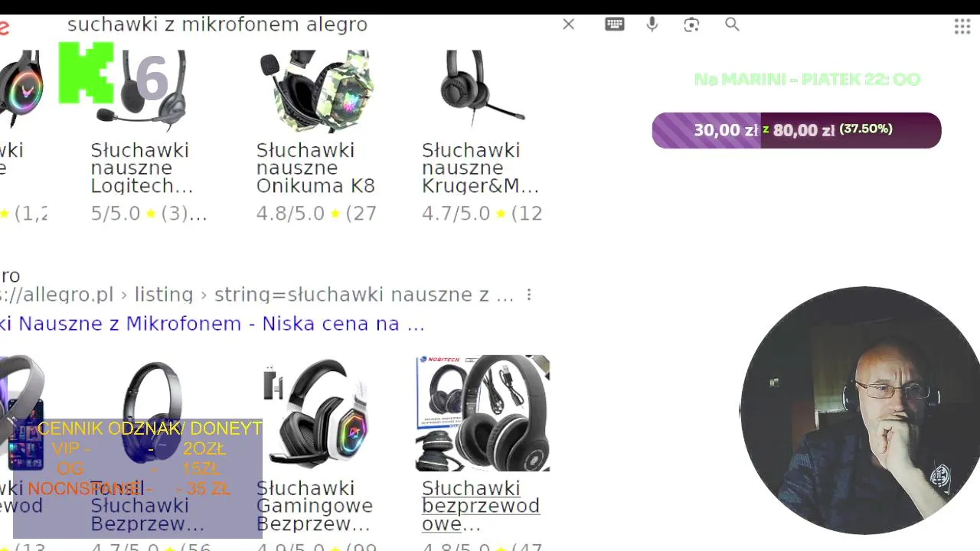980x551 pixels.
Task: Select the "Słuchawki nauszne Onikuma K8" title
Action: tap(315, 168)
